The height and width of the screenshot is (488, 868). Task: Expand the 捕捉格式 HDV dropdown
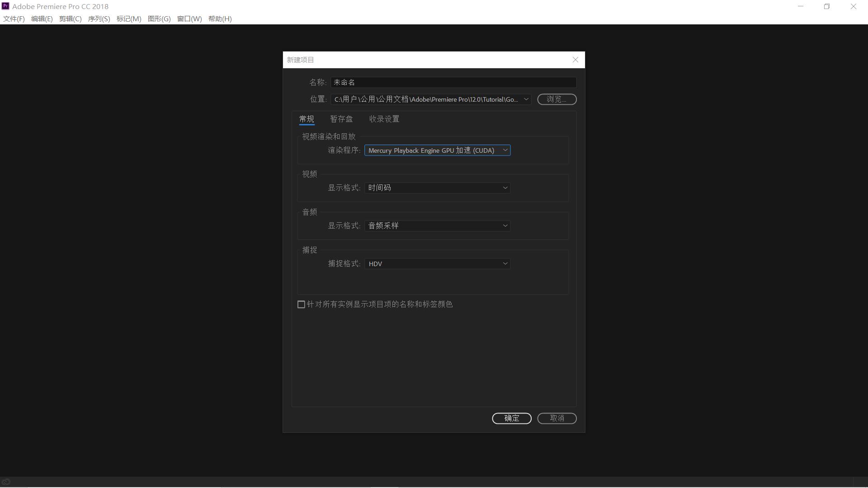tap(437, 264)
